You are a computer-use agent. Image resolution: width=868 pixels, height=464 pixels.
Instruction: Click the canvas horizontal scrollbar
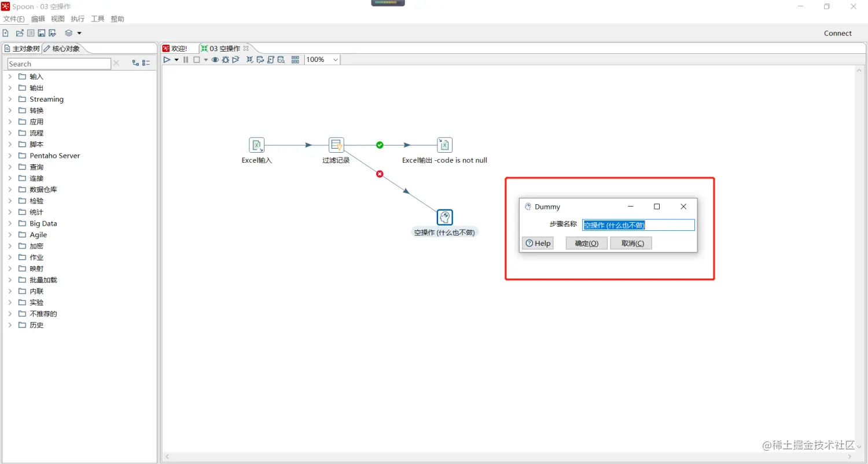click(508, 457)
